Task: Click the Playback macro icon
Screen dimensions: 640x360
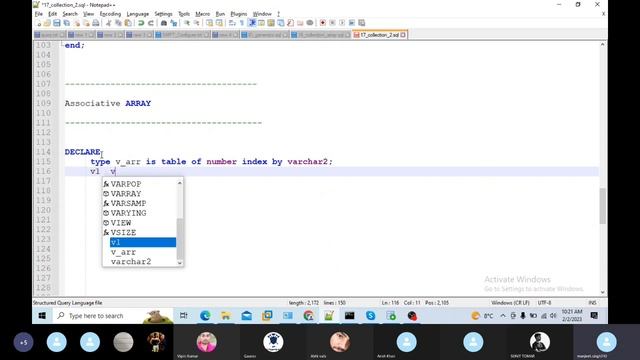Action: coord(342,23)
